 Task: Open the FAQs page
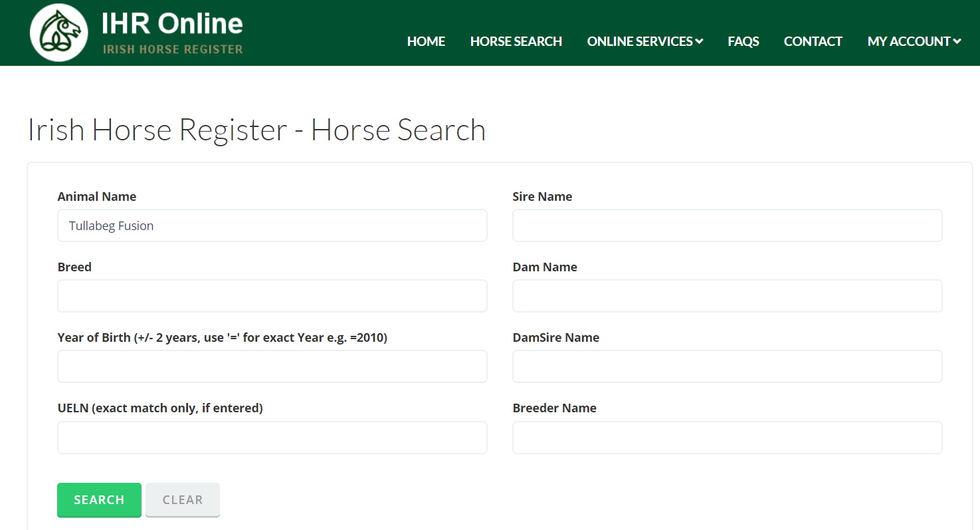(x=743, y=41)
